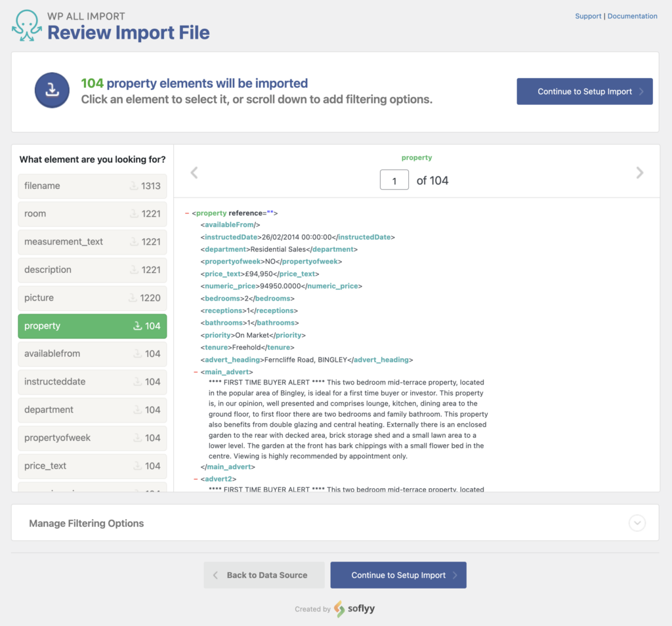
Task: Open the Documentation link
Action: tap(632, 16)
